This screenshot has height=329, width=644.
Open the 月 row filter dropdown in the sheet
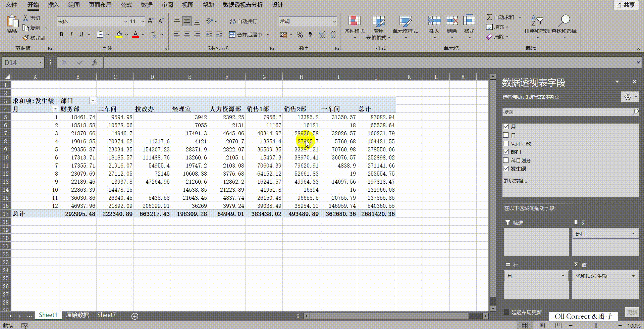pos(55,109)
